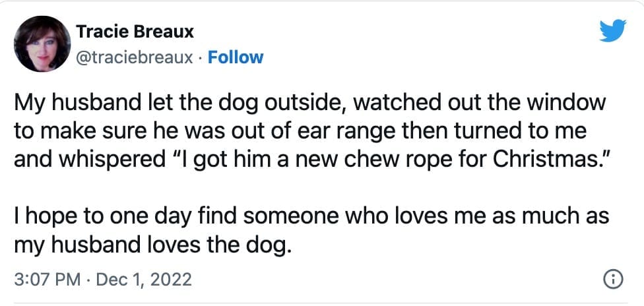Click the "I hope to one day" line

click(x=311, y=216)
